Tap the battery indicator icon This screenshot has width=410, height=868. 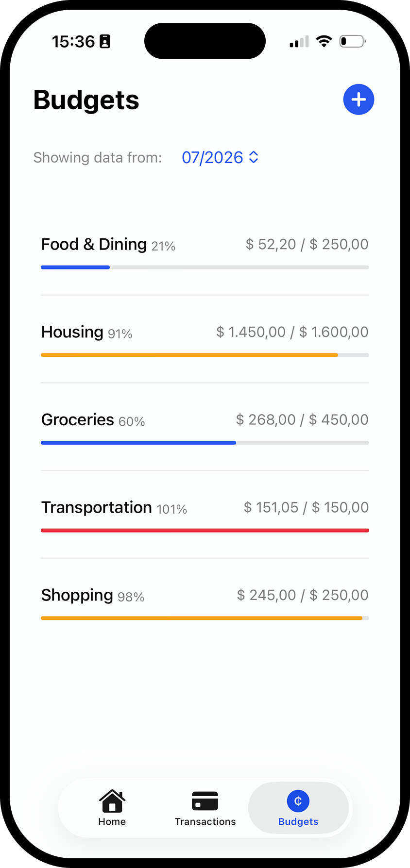tap(353, 41)
